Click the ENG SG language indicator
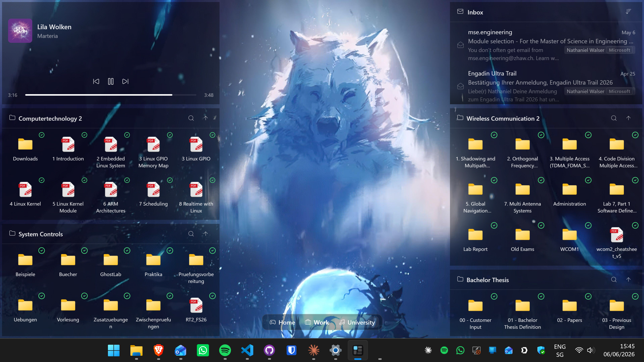Screen dimensions: 644x362 [x=560, y=350]
